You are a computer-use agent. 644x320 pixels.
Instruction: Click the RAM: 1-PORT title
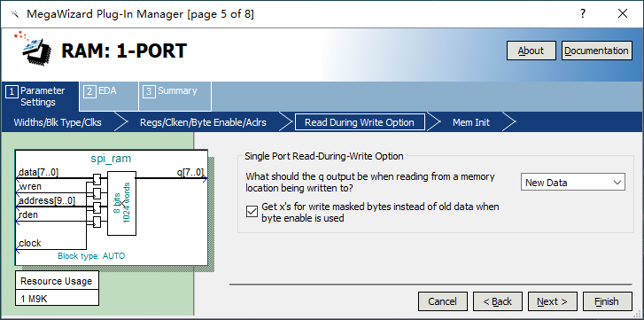coord(124,51)
